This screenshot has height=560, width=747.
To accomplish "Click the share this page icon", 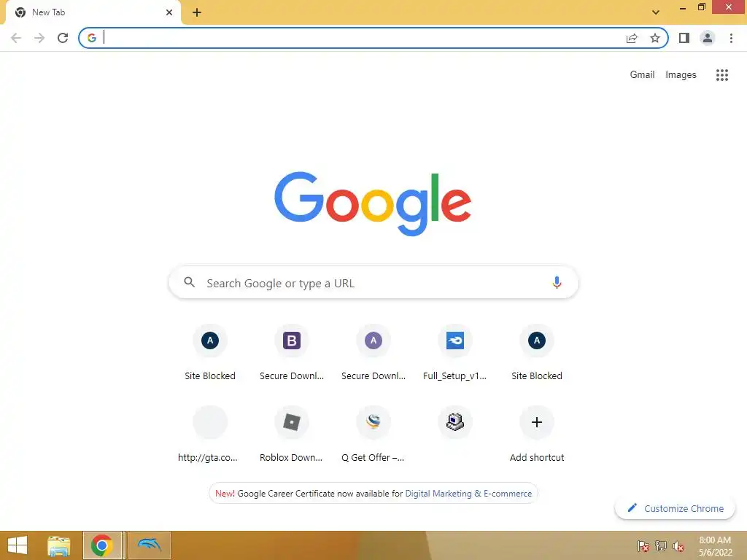I will click(632, 38).
